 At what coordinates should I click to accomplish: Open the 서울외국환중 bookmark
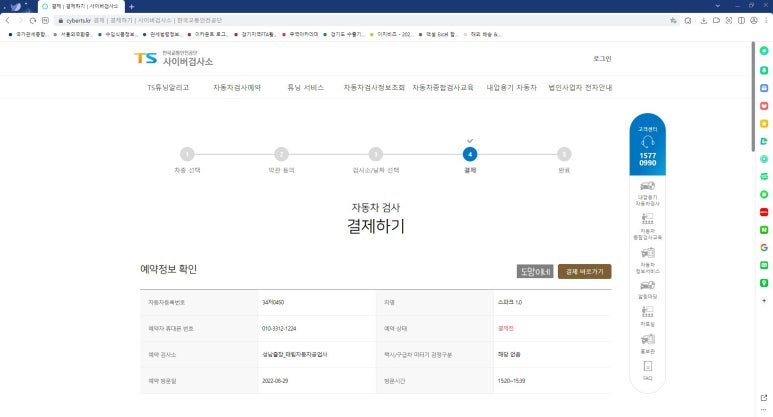click(73, 35)
